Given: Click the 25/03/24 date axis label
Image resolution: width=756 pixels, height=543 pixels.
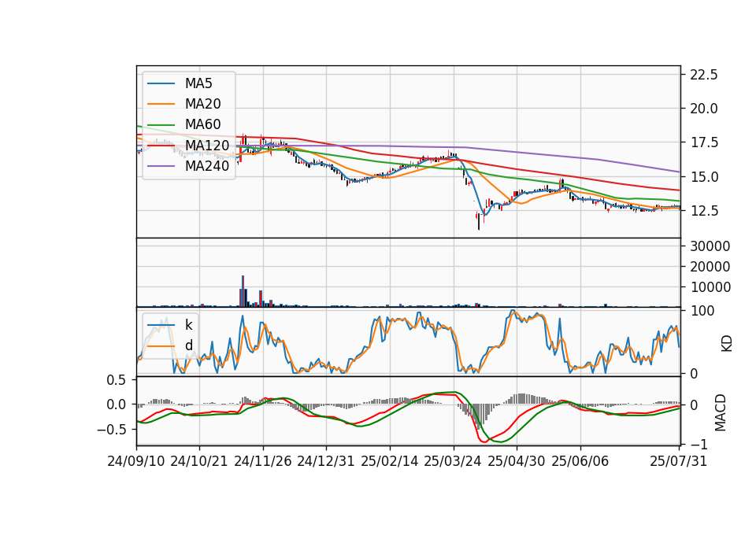Looking at the screenshot, I should [453, 461].
